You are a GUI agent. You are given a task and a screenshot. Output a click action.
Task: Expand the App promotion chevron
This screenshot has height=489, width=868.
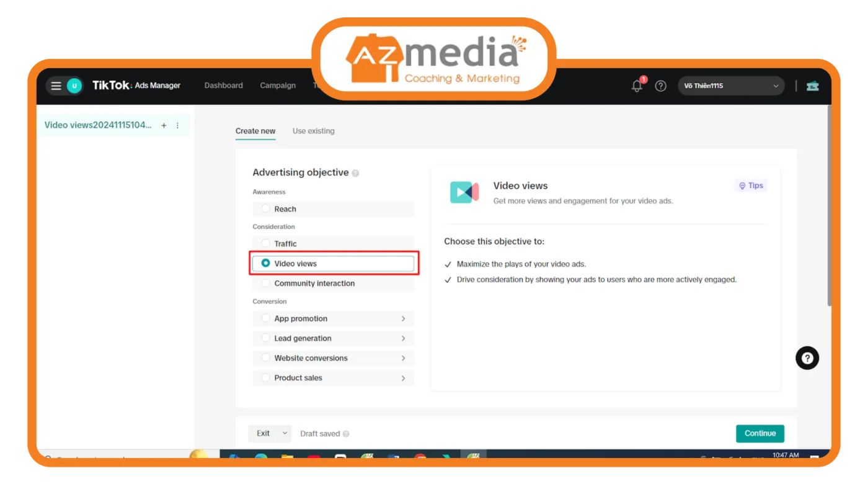[x=403, y=318]
